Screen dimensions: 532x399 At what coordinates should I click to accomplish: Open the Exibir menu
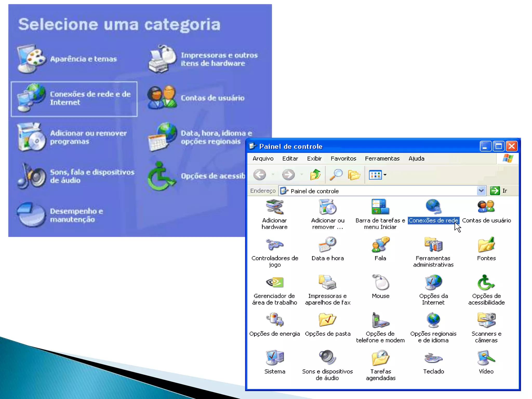coord(314,158)
